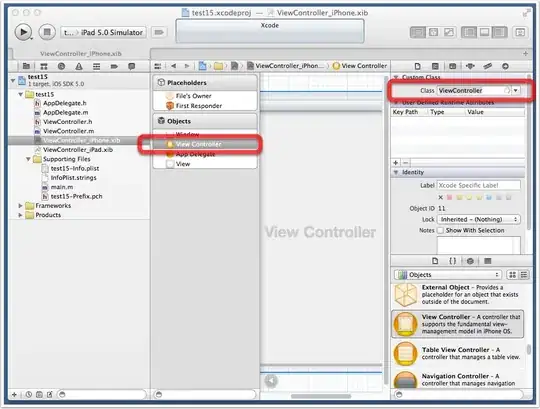Show the Attributes inspector
540x409 pixels.
click(470, 66)
